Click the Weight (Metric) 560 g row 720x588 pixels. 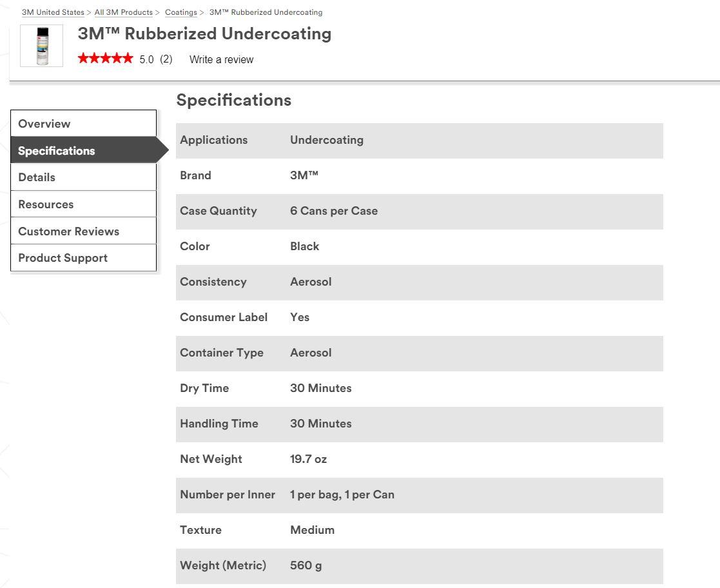tap(419, 566)
